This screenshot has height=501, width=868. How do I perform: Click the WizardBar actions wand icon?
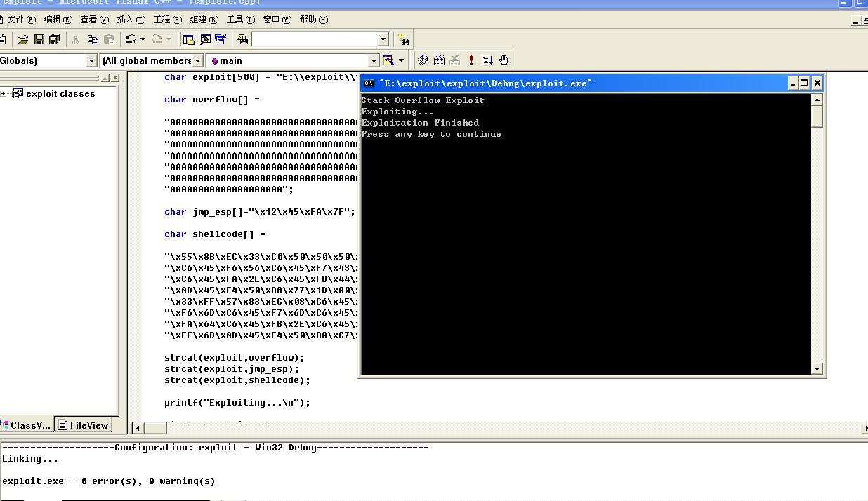tap(388, 60)
